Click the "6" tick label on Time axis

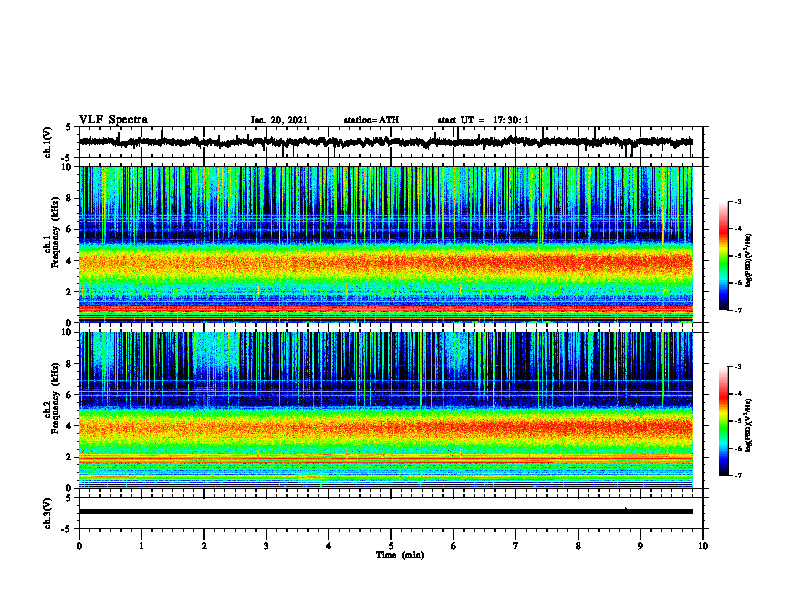coord(454,546)
